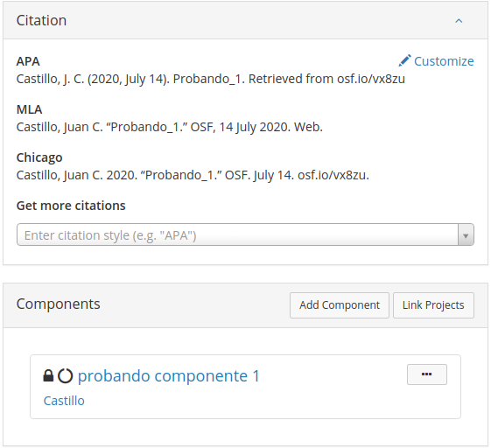Click the Get more citations label
491x448 pixels.
click(x=71, y=206)
